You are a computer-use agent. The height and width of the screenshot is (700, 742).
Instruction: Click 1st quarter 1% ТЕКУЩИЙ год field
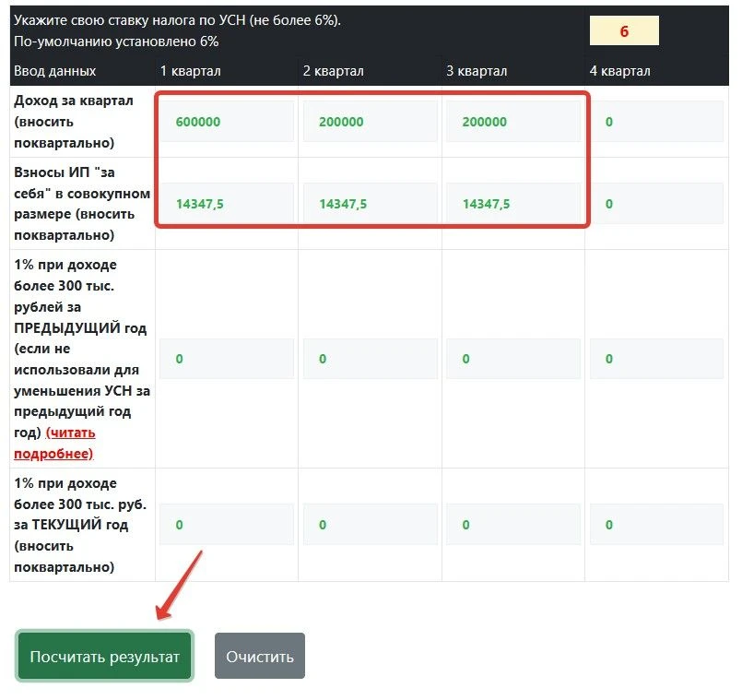(227, 524)
